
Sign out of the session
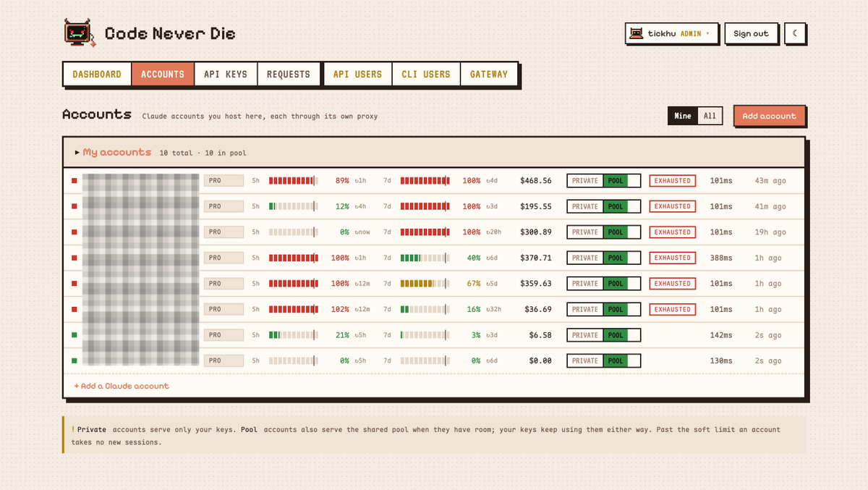[x=751, y=33]
